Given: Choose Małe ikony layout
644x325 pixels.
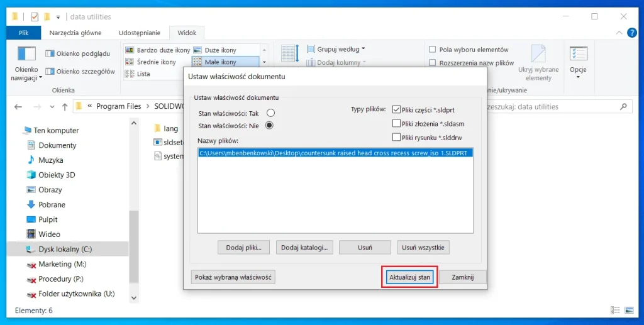Looking at the screenshot, I should coord(225,62).
